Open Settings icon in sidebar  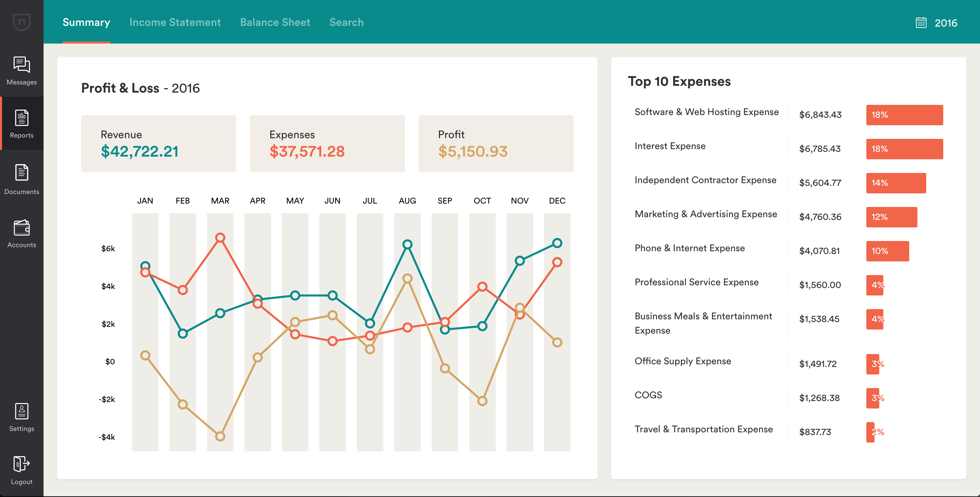tap(22, 412)
